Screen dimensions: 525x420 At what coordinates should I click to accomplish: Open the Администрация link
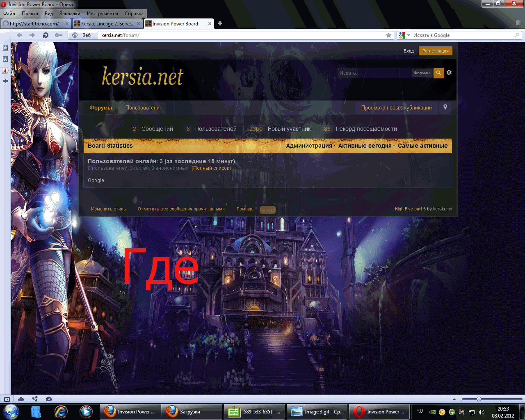point(309,146)
